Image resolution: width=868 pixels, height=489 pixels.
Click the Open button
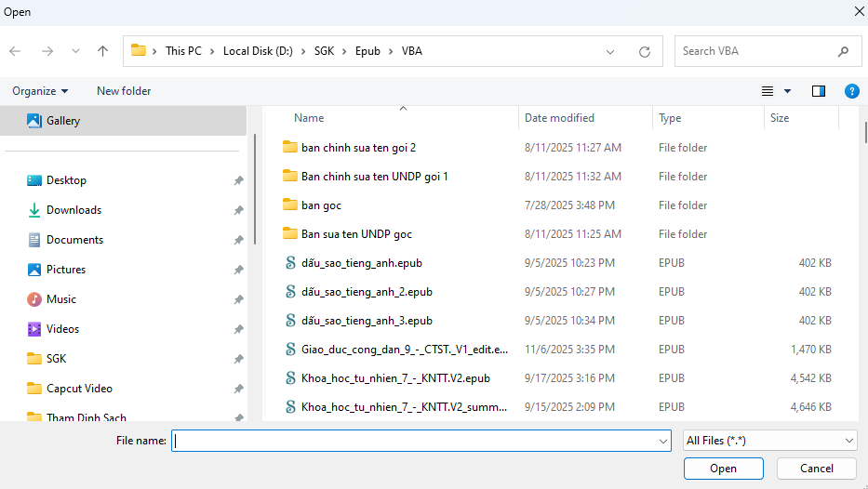coord(723,469)
